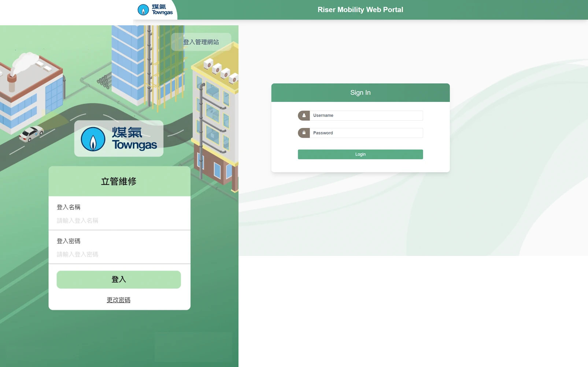Click the 登入密碼 label

click(69, 241)
